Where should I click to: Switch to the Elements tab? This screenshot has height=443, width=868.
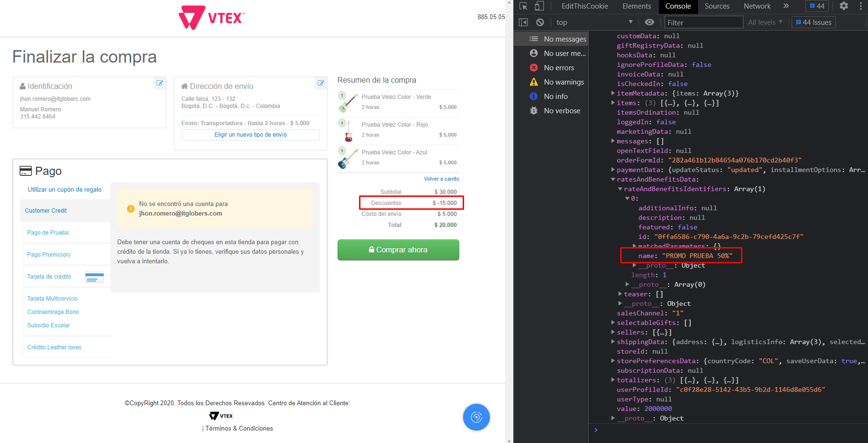click(x=636, y=6)
